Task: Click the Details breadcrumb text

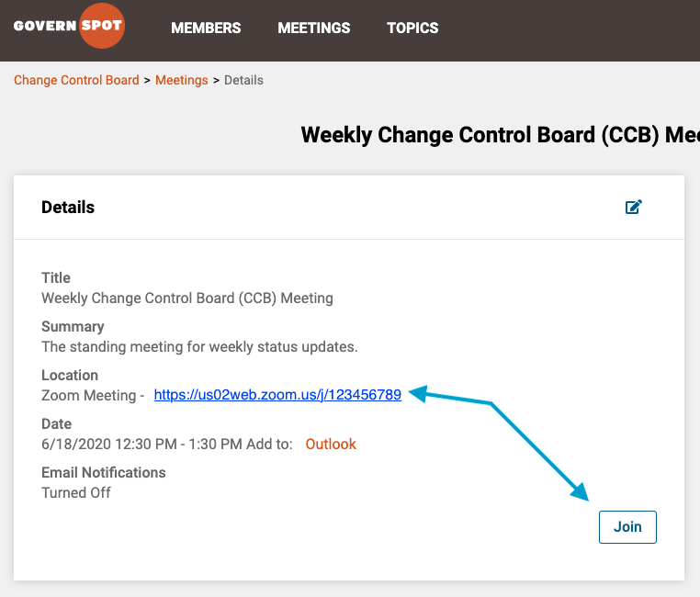Action: tap(243, 80)
